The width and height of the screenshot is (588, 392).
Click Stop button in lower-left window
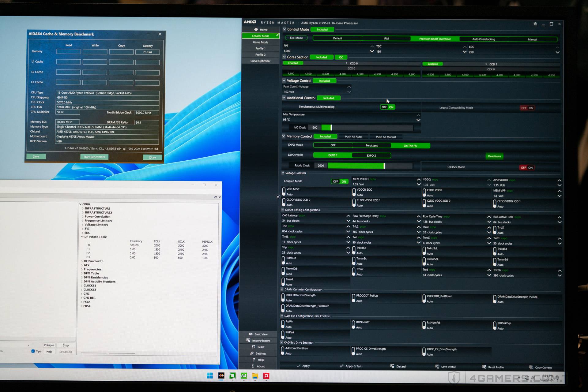click(66, 345)
